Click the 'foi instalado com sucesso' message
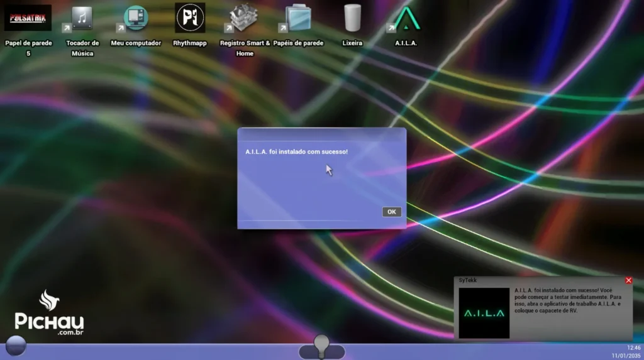The image size is (644, 360). click(x=296, y=152)
